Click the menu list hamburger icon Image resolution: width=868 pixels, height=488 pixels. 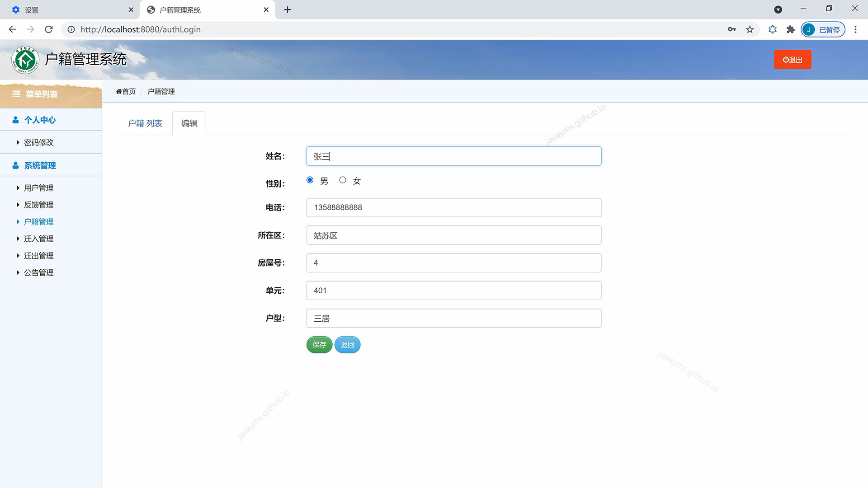tap(16, 94)
